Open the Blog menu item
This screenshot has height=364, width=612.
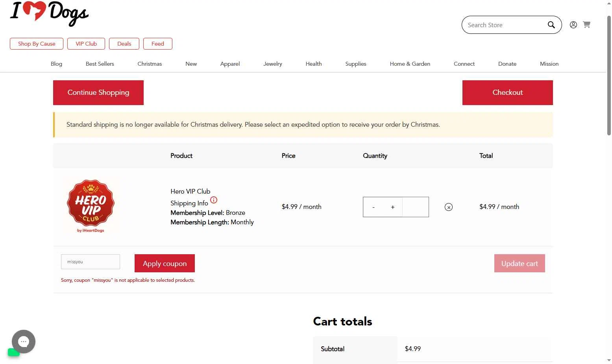tap(56, 64)
